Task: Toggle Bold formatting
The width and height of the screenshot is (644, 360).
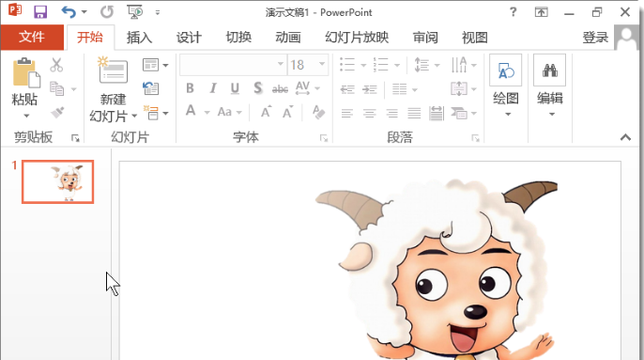Action: coord(190,88)
